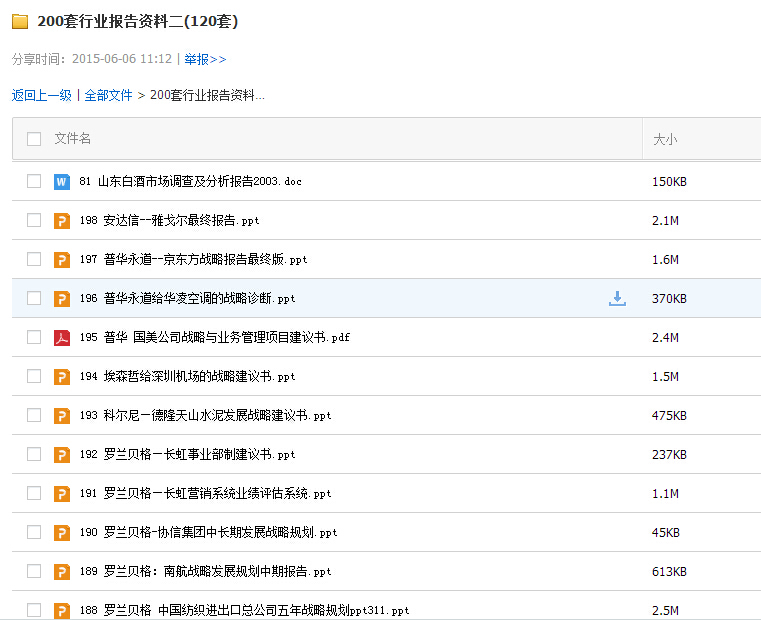Tick the checkbox for file 193 科尔尼
The image size is (761, 620).
click(34, 416)
